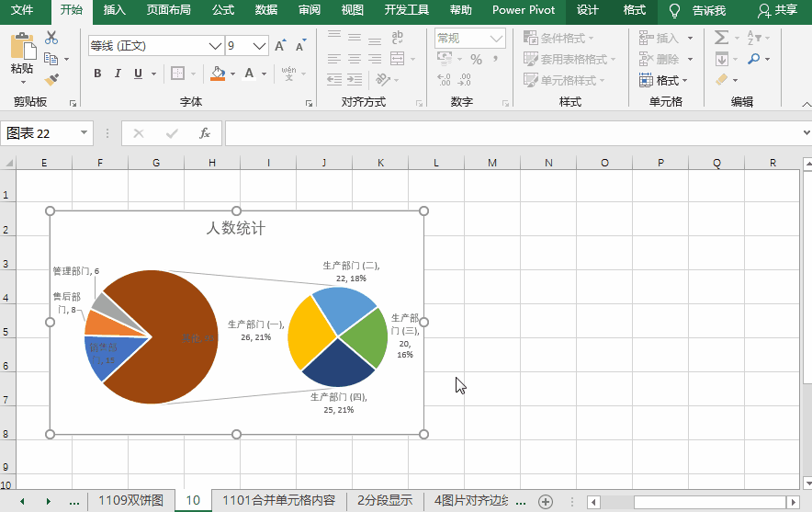
Task: Click the 人数统计 chart title
Action: [235, 228]
